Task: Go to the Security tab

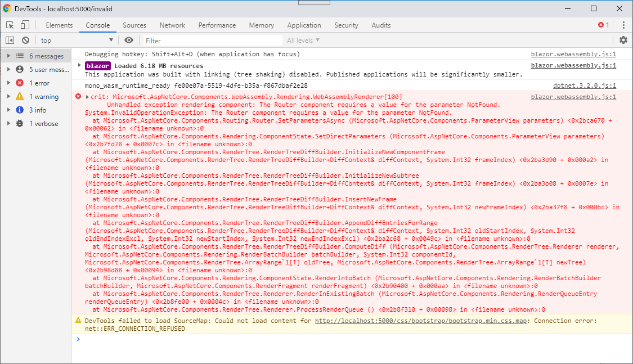Action: [346, 25]
